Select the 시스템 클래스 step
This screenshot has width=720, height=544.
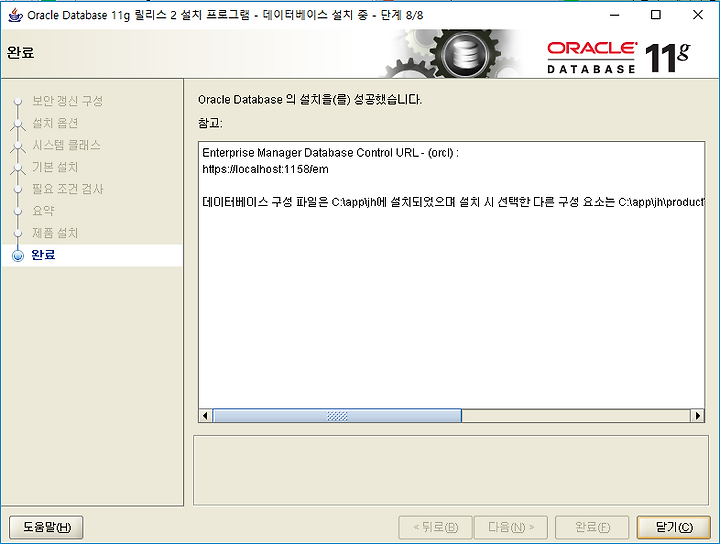pos(66,145)
